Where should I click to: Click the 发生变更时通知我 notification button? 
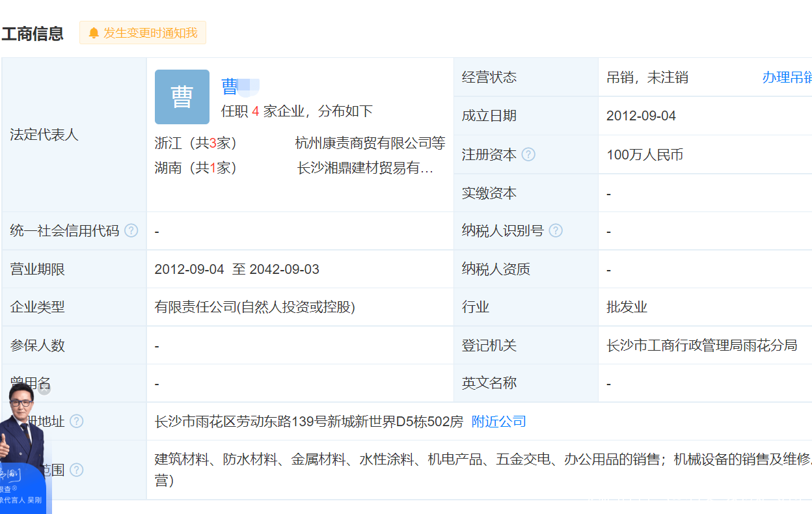[x=142, y=33]
